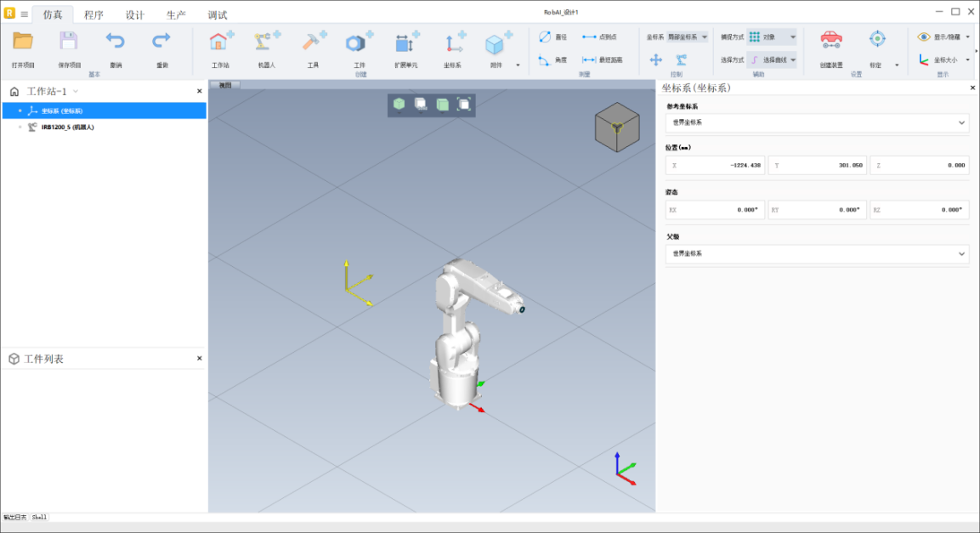The width and height of the screenshot is (980, 533).
Task: Click the view orientation cube in viewport
Action: click(616, 126)
